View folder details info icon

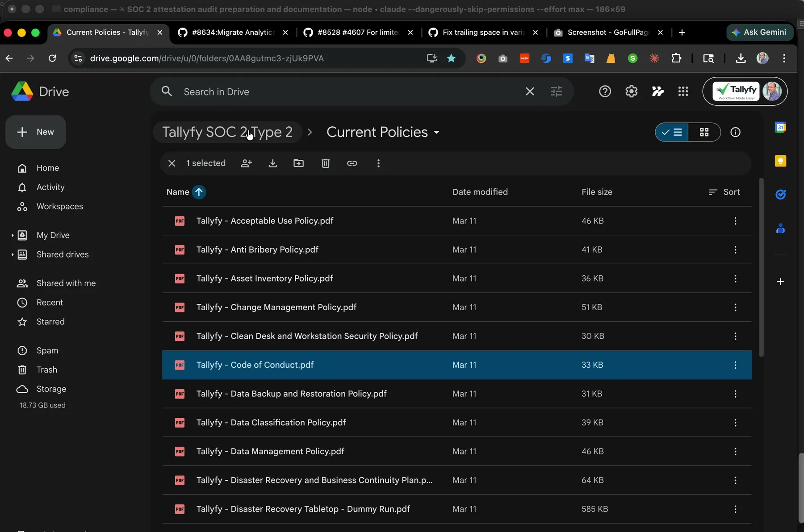click(735, 132)
